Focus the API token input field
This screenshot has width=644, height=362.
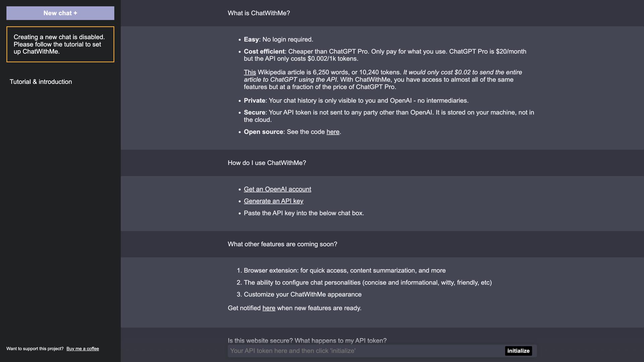(x=366, y=351)
